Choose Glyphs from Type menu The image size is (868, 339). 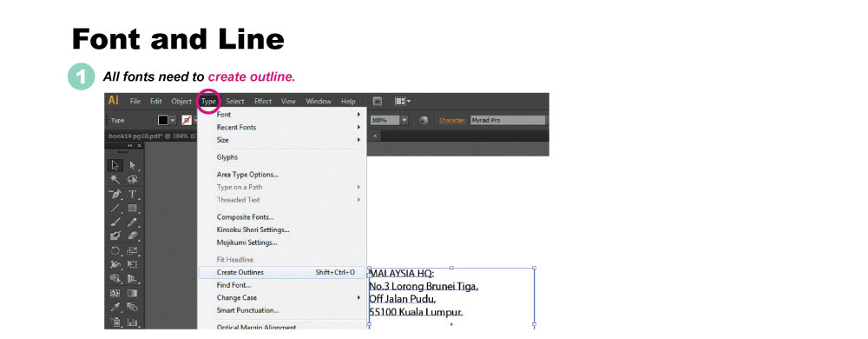tap(282, 157)
